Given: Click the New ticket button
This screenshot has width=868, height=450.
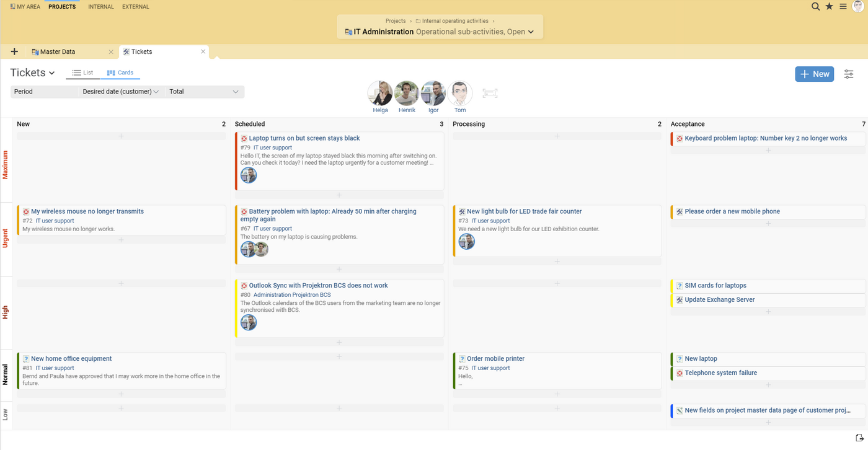Looking at the screenshot, I should click(814, 74).
